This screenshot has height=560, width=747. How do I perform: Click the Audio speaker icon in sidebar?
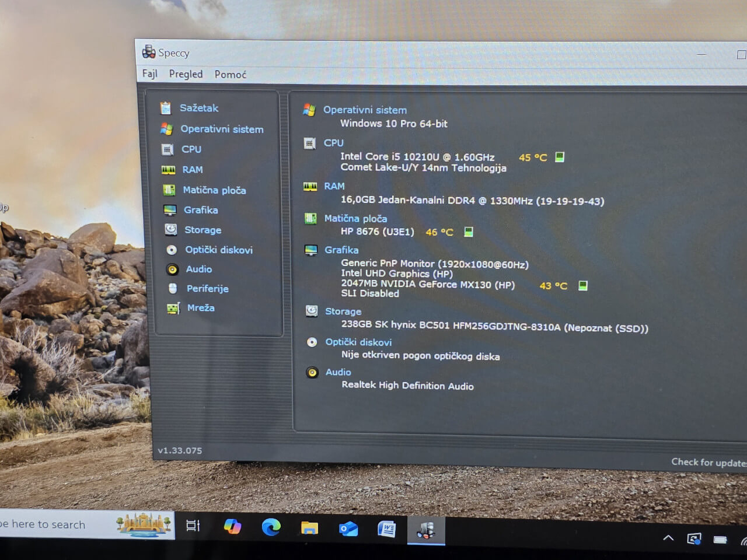pyautogui.click(x=172, y=269)
